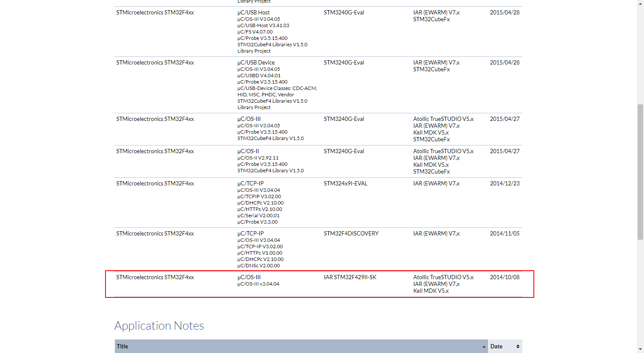Click the Date column header label
644x353 pixels.
point(497,347)
